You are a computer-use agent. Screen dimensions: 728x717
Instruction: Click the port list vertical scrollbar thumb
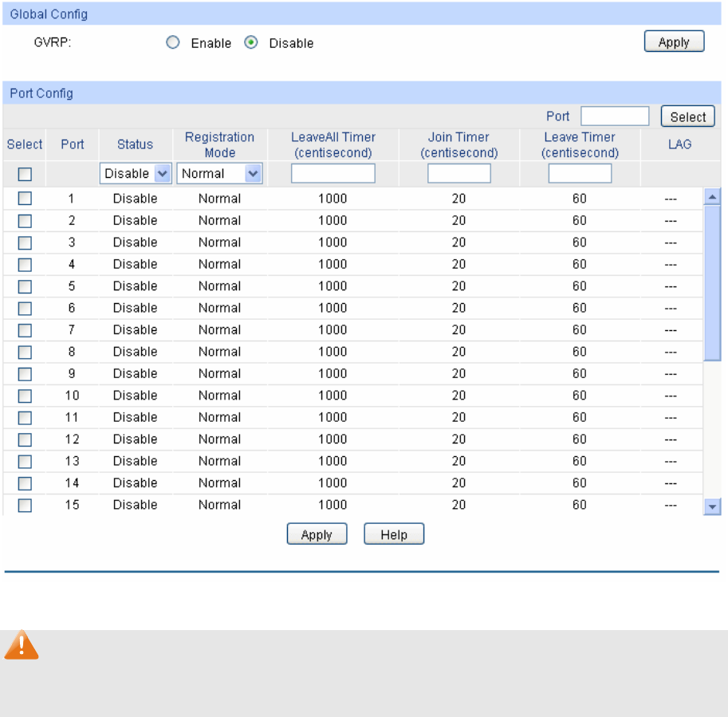pos(713,283)
